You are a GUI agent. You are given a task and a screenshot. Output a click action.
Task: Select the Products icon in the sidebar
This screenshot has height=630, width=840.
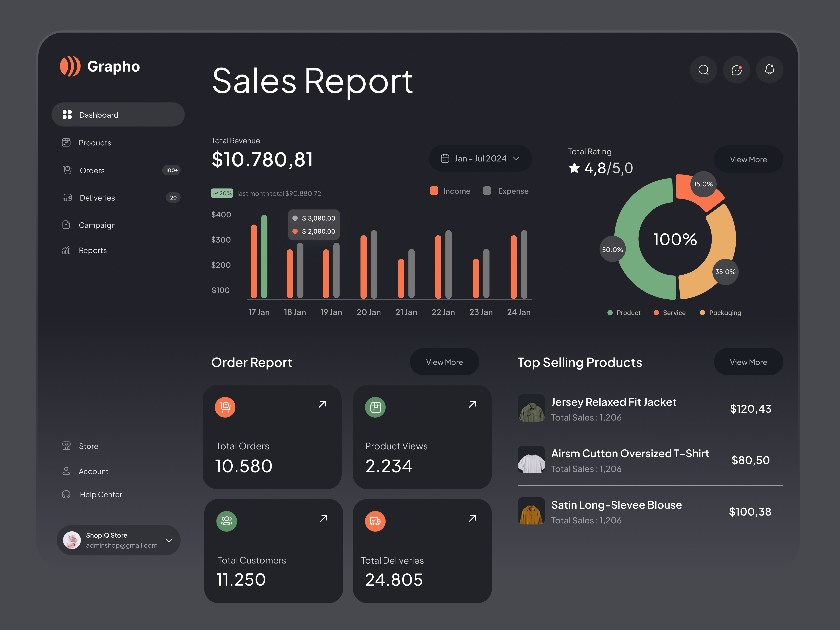pyautogui.click(x=67, y=142)
